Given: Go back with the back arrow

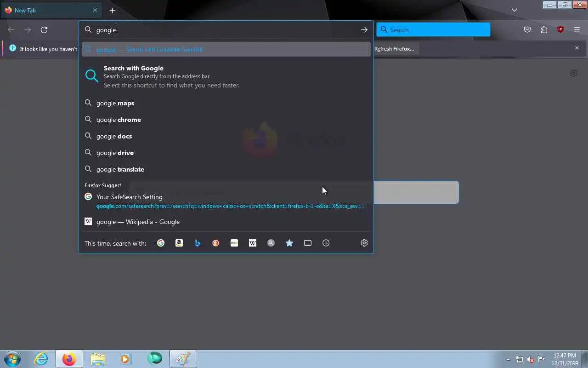Looking at the screenshot, I should [11, 30].
